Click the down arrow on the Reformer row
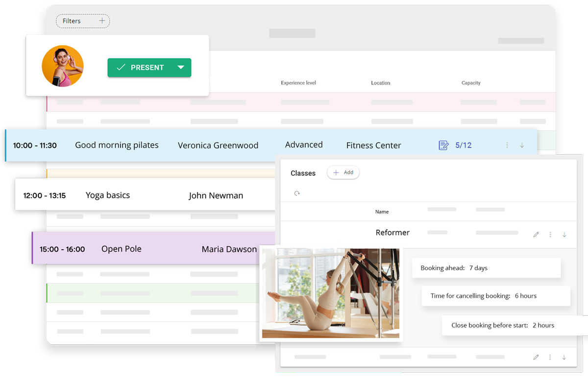 click(x=564, y=235)
